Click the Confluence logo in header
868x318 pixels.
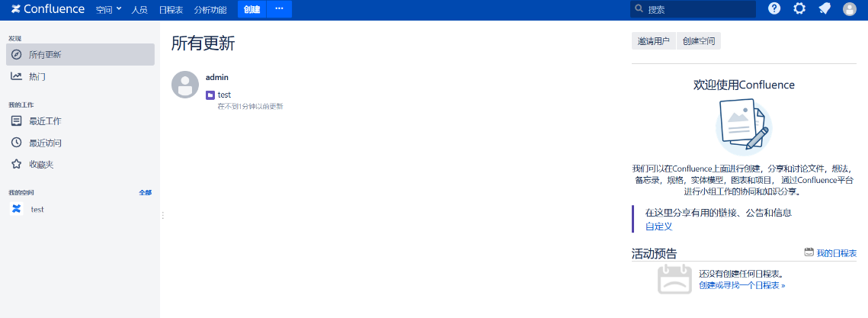[47, 9]
